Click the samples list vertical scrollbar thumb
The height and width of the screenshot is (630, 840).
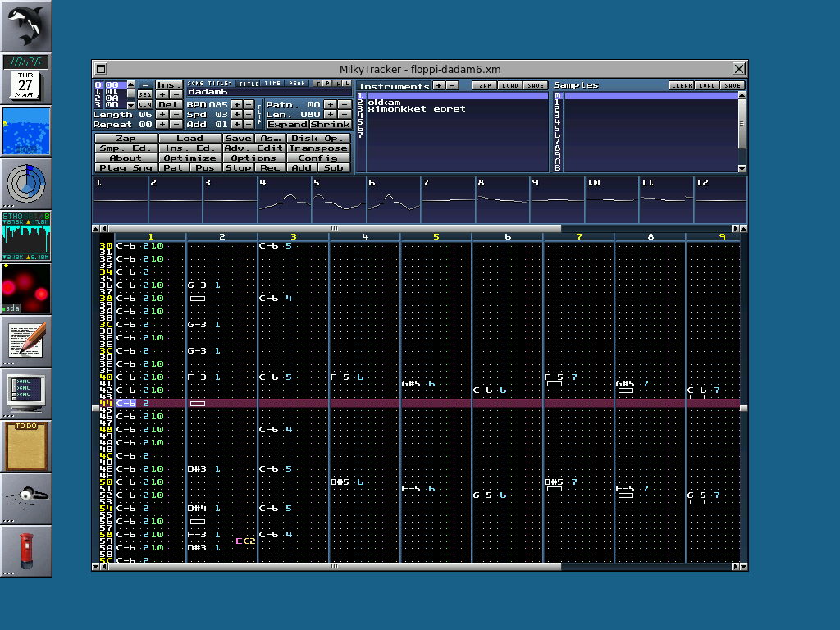(x=742, y=124)
